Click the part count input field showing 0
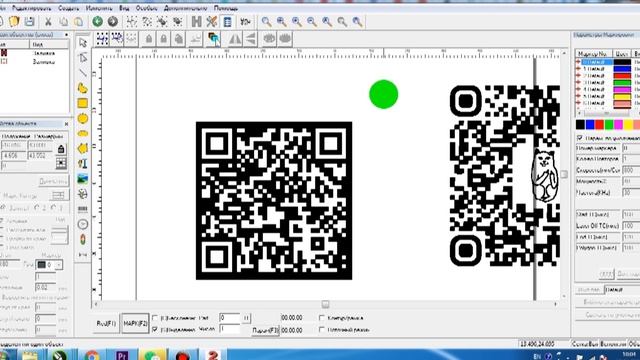Image resolution: width=640 pixels, height=360 pixels. pos(230,318)
